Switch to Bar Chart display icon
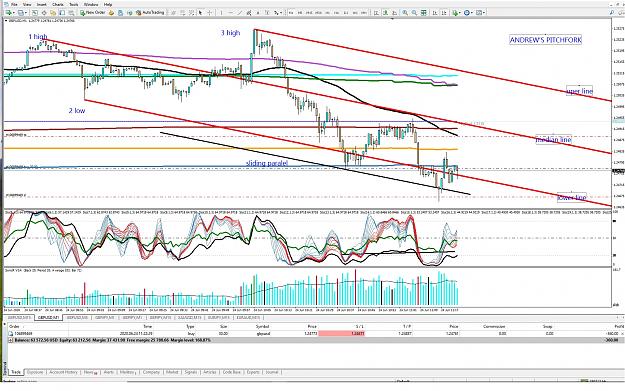 click(376, 13)
